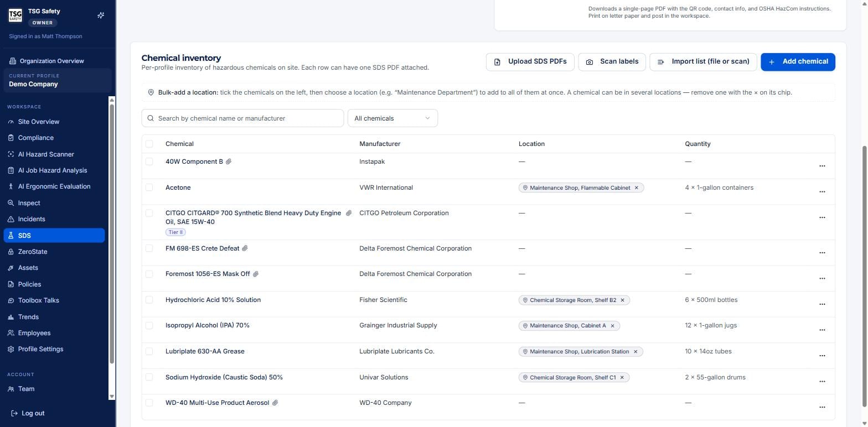Click the sparkle icon beside TSG Safety
868x427 pixels.
pyautogui.click(x=101, y=15)
